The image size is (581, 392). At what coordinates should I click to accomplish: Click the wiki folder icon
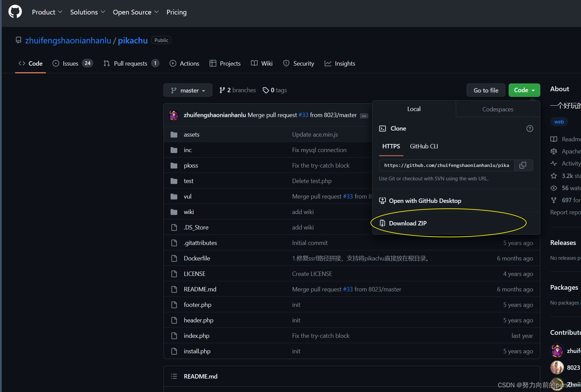click(174, 212)
